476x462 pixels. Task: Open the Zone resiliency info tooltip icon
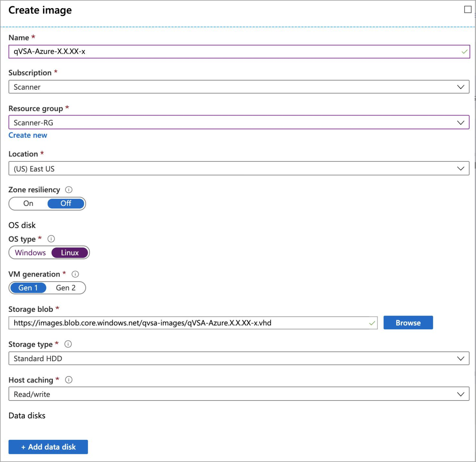coord(69,189)
